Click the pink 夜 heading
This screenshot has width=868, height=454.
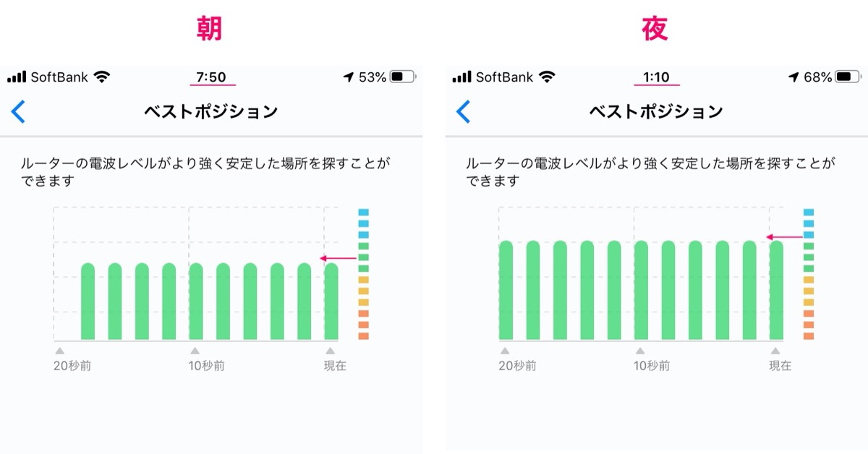[x=655, y=28]
